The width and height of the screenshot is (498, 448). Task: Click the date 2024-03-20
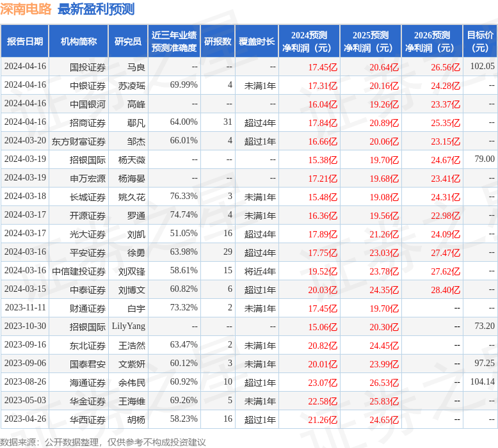click(x=25, y=141)
